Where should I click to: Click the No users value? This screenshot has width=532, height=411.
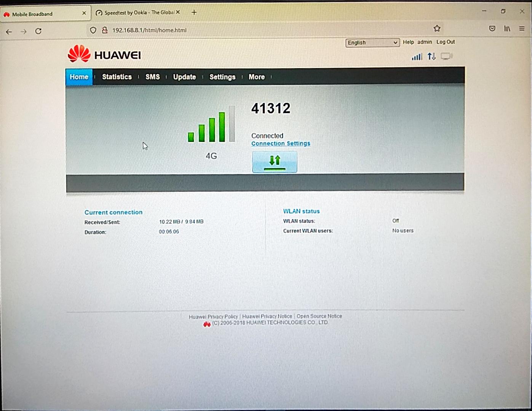(x=403, y=231)
